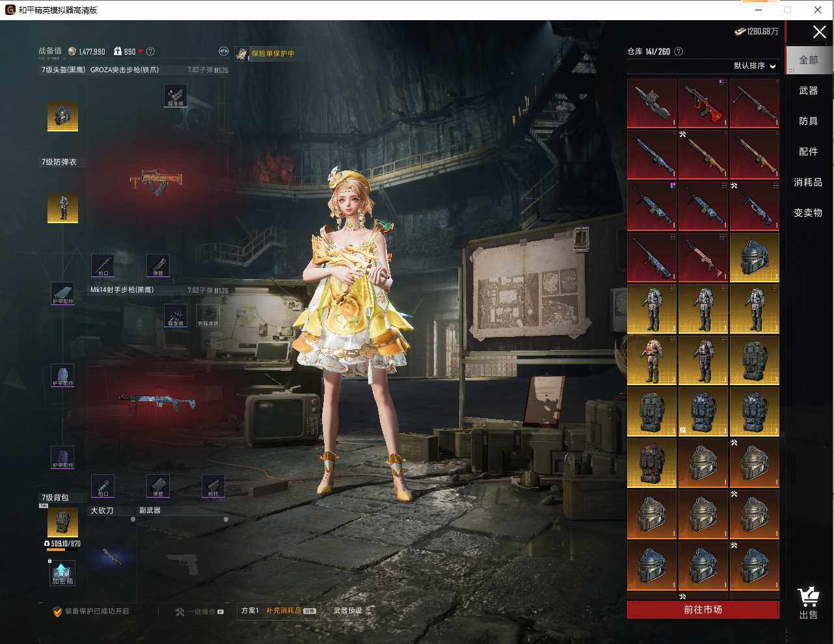
Task: Open the 默认排序 sort dropdown
Action: click(x=755, y=66)
